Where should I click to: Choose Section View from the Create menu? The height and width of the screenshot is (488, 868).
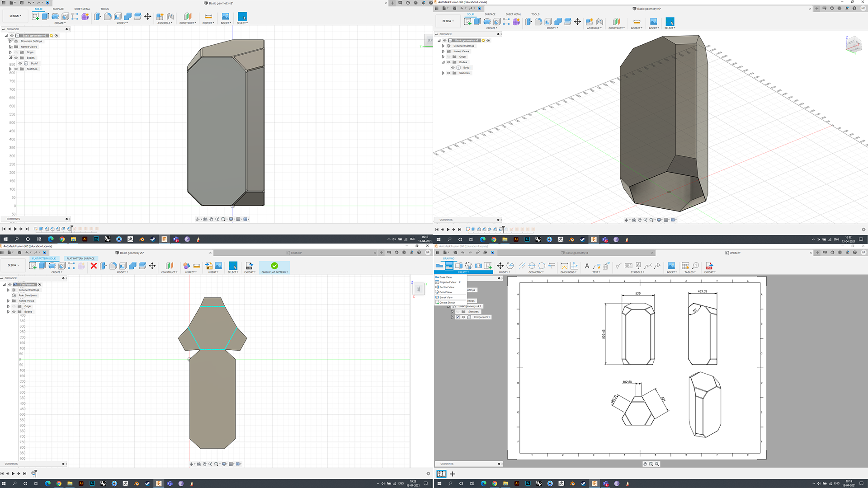(447, 287)
